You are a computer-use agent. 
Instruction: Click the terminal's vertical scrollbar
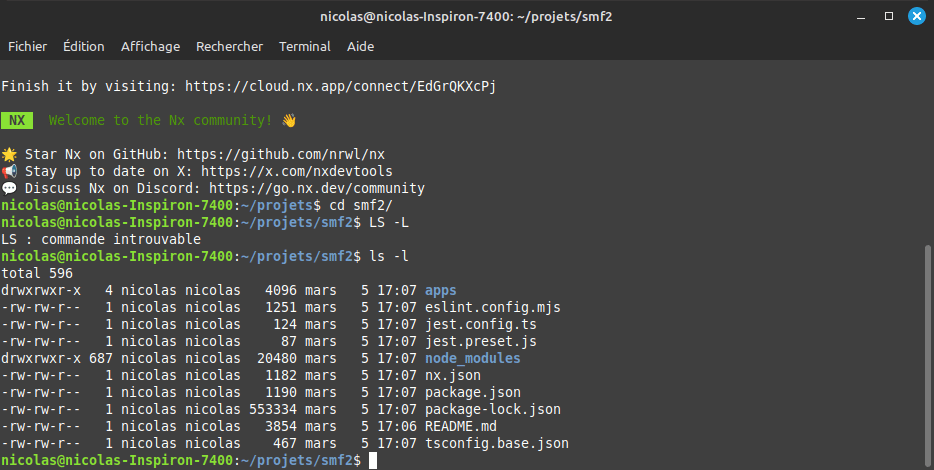pos(927,350)
